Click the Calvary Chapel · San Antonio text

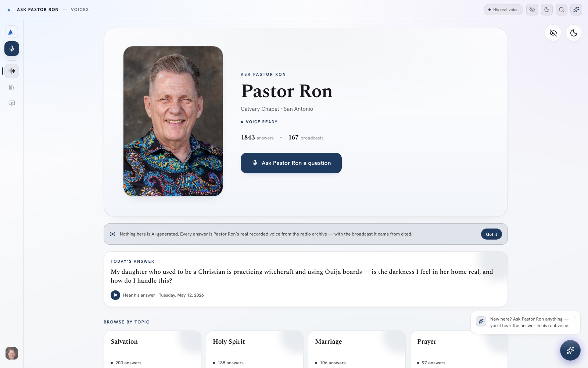click(x=277, y=109)
